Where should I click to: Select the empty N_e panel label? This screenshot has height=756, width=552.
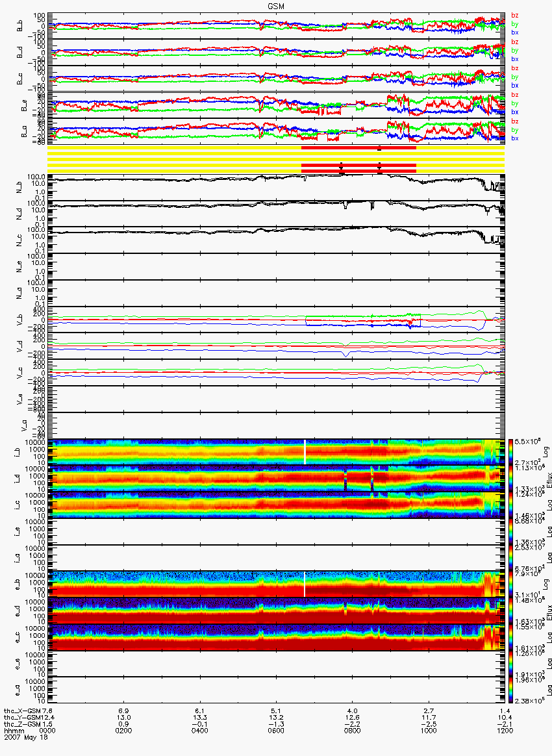click(x=20, y=267)
